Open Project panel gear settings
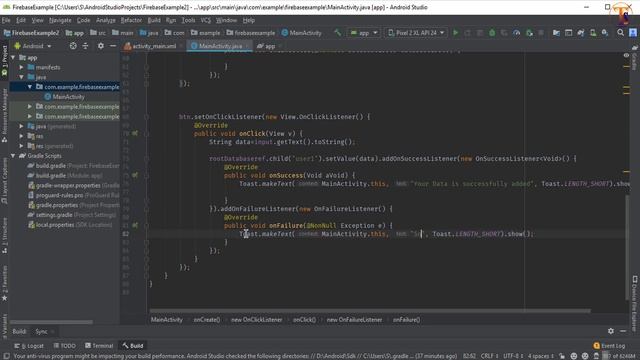This screenshot has height=360, width=640. point(100,46)
